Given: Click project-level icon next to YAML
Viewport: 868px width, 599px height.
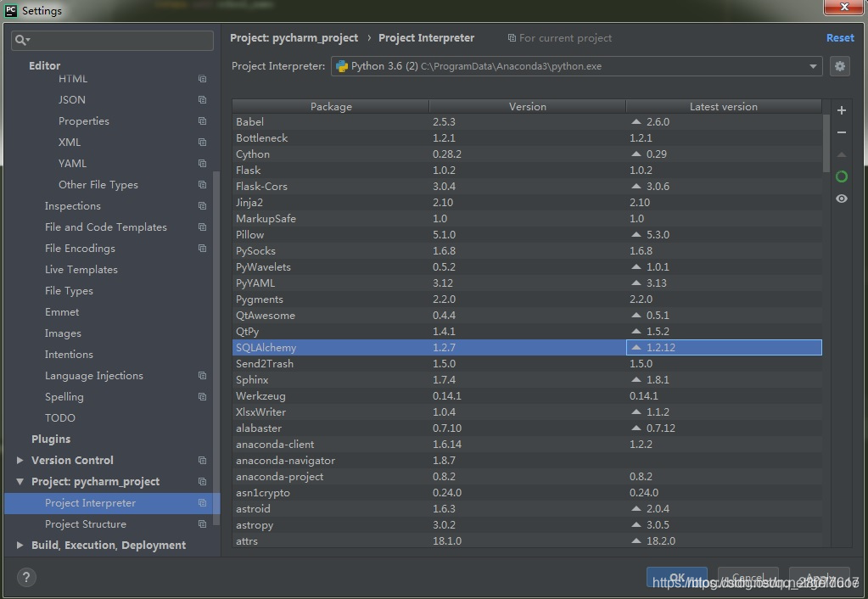Looking at the screenshot, I should coord(203,164).
